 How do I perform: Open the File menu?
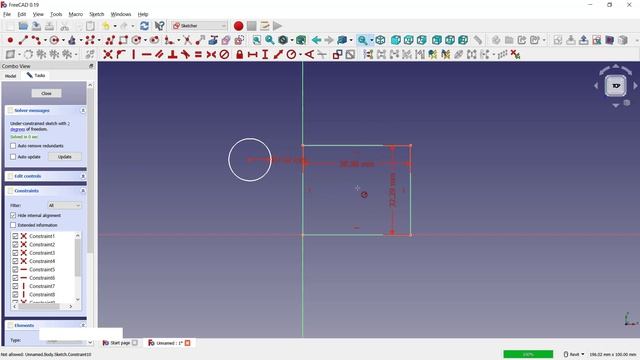tap(7, 14)
